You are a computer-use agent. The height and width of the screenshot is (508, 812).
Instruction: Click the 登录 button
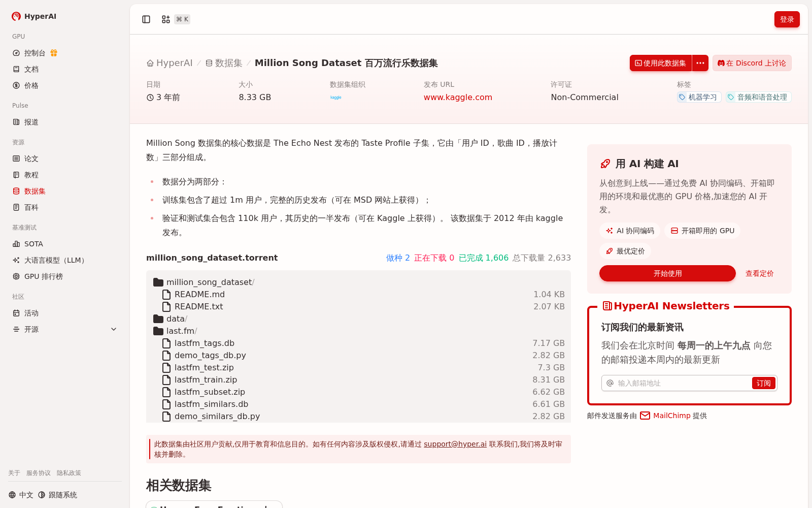click(x=787, y=19)
